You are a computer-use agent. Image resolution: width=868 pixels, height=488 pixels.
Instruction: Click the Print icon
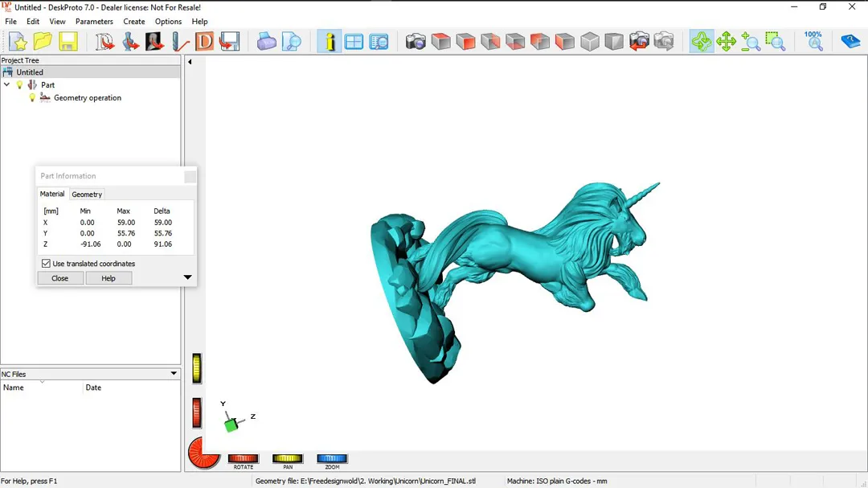[266, 42]
